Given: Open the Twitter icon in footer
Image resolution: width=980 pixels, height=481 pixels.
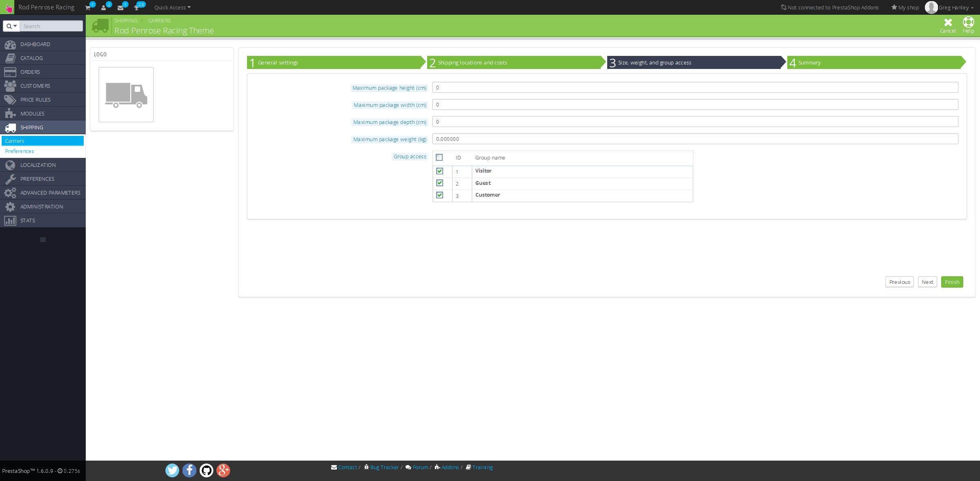Looking at the screenshot, I should click(x=172, y=470).
